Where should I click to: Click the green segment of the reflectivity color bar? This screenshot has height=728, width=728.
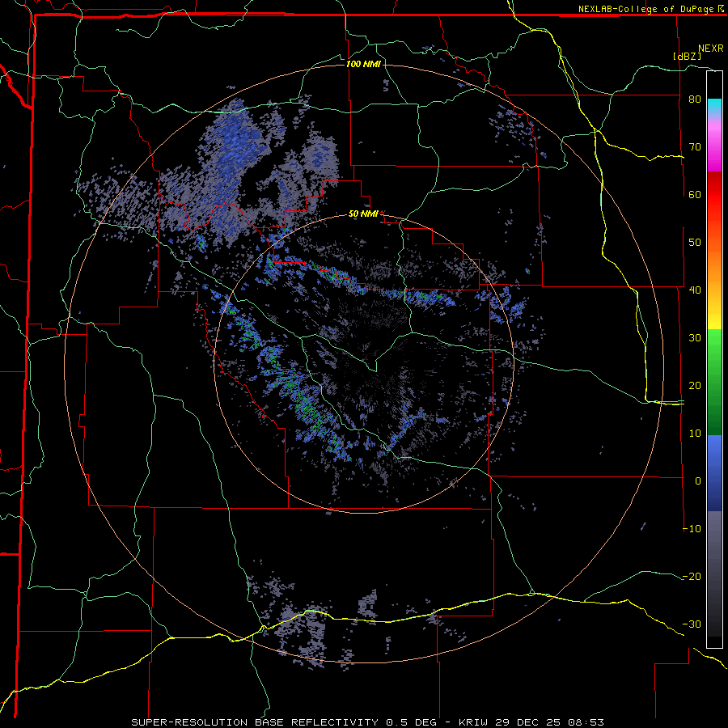[x=714, y=382]
